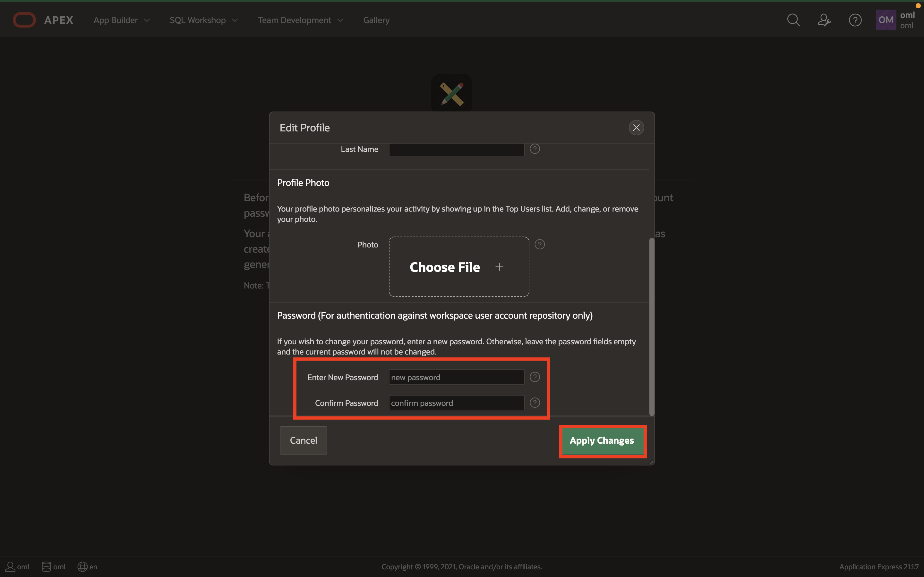Screen dimensions: 924x577
Task: Click the search magnifier icon in header
Action: click(x=793, y=20)
